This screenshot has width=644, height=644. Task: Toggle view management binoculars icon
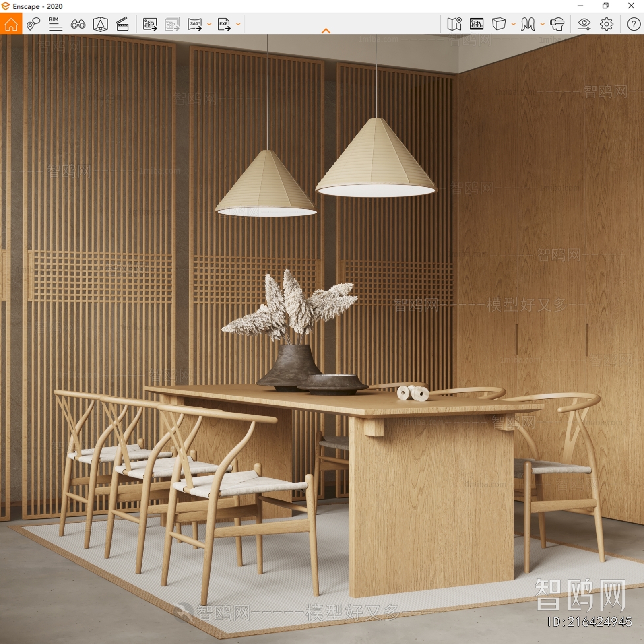click(x=78, y=24)
